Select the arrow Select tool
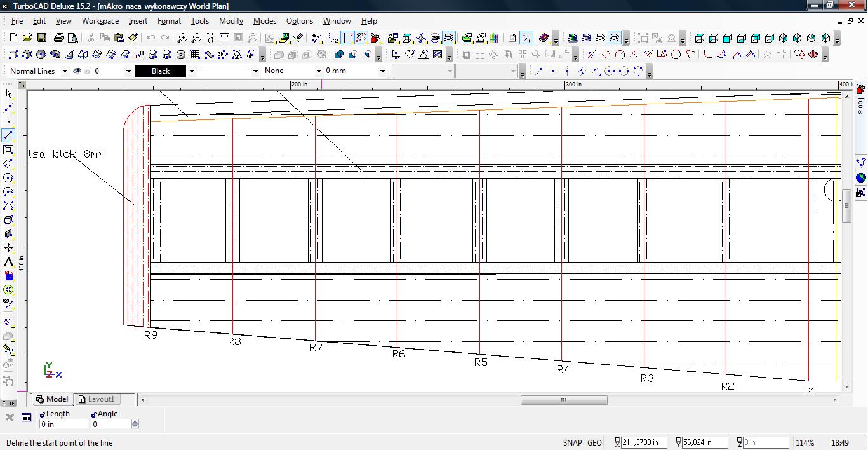 click(8, 93)
